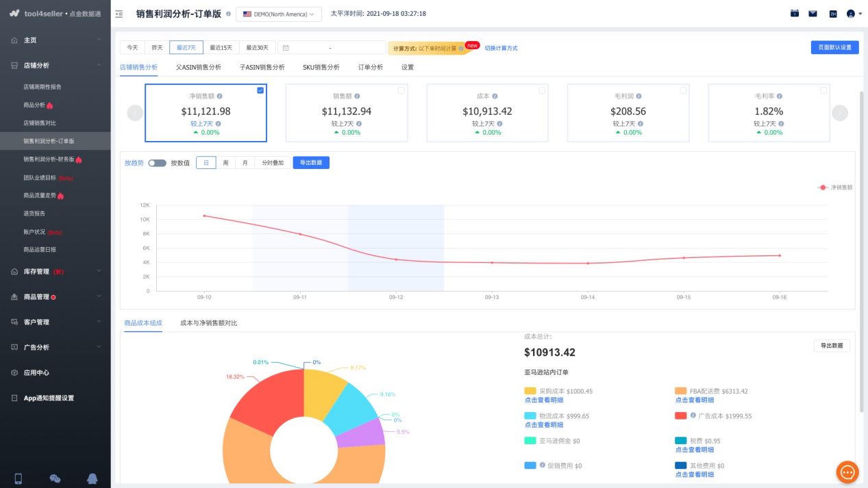This screenshot has width=868, height=488.
Task: Collapse the sidebar with the menu fold icon
Action: [x=119, y=14]
